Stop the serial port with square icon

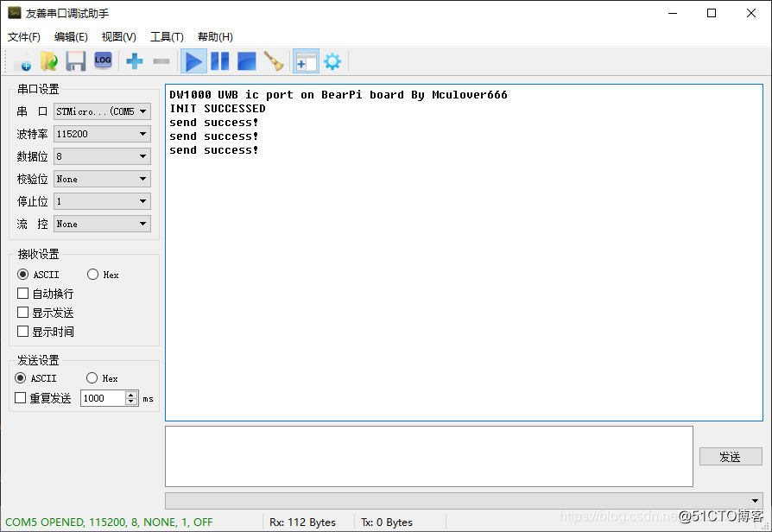pos(247,61)
